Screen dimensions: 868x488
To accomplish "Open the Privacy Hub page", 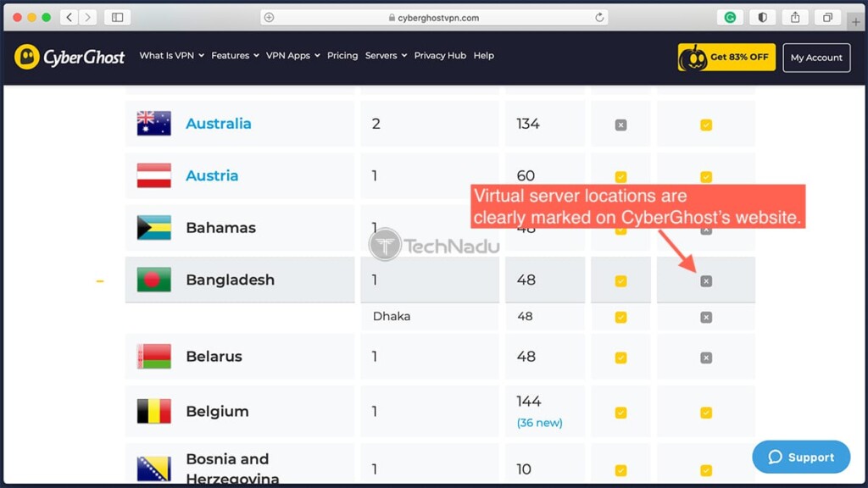I will pos(440,55).
